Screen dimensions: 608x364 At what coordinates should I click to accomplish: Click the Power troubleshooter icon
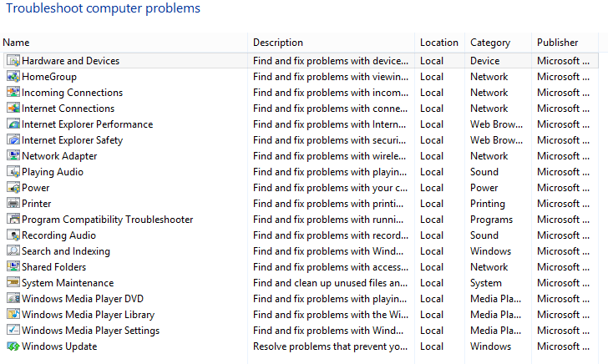[x=13, y=188]
